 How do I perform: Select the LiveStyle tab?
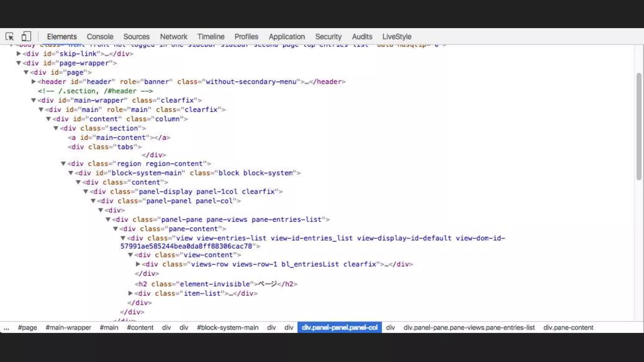click(397, 37)
